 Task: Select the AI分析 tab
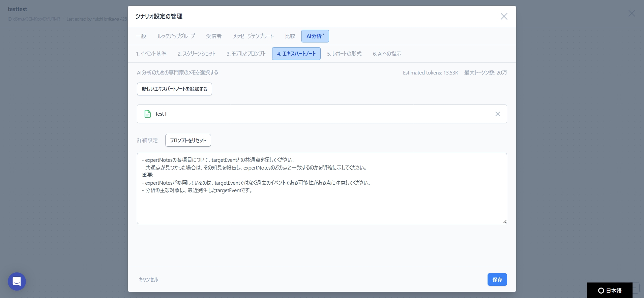(315, 36)
